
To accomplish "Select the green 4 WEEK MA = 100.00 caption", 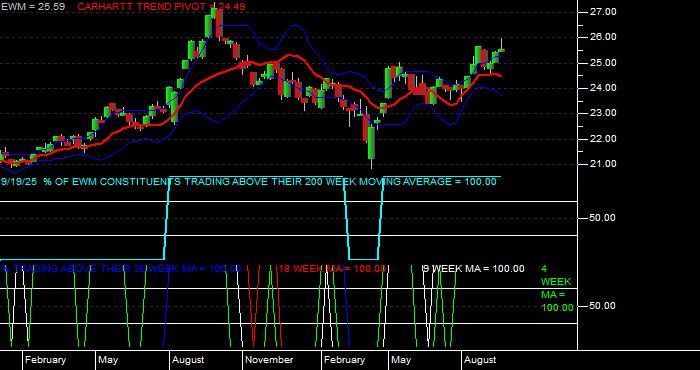I will click(x=557, y=288).
